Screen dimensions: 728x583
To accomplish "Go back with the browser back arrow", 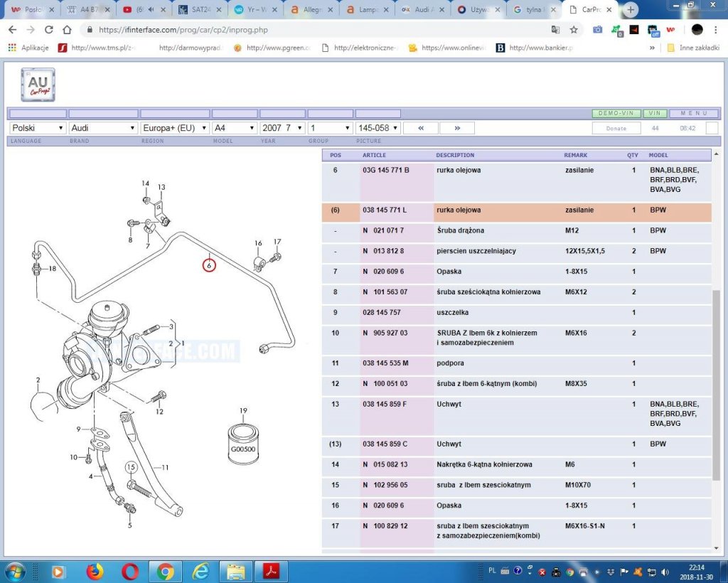I will click(x=12, y=30).
